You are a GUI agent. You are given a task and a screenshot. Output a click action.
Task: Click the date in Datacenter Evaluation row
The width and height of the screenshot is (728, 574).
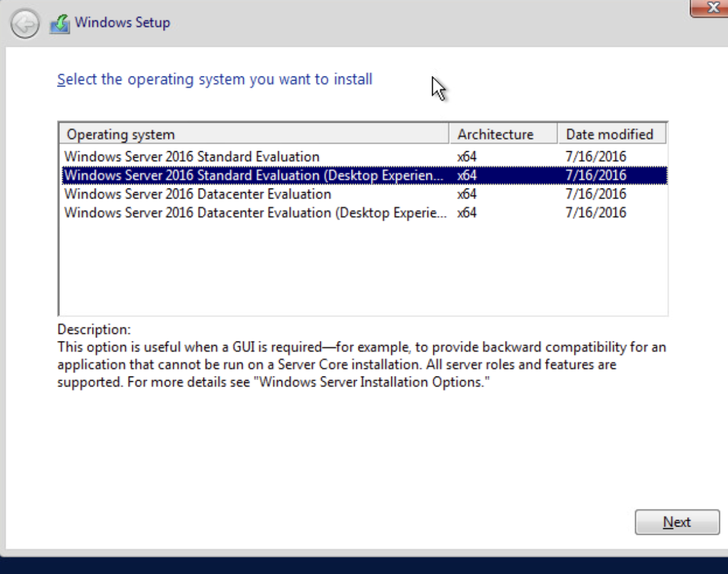pyautogui.click(x=596, y=194)
